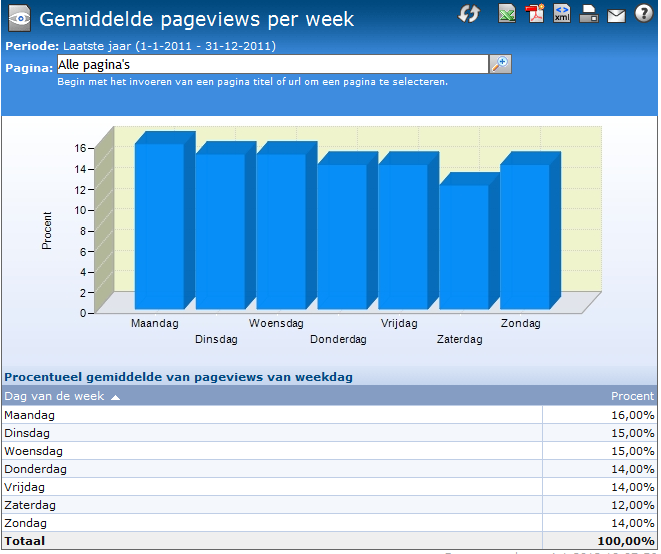Click the magnifier page search icon
Viewport: 661px width, 554px height.
pyautogui.click(x=500, y=64)
